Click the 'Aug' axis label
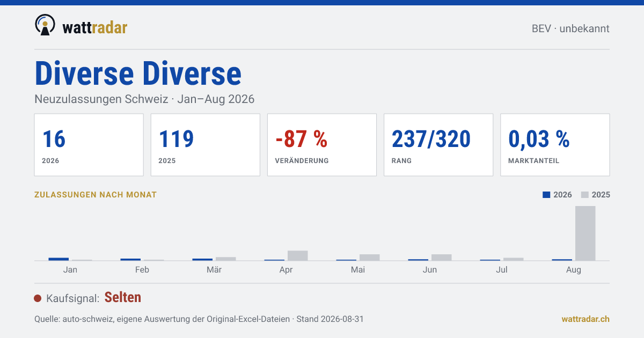644x338 pixels. coord(574,270)
